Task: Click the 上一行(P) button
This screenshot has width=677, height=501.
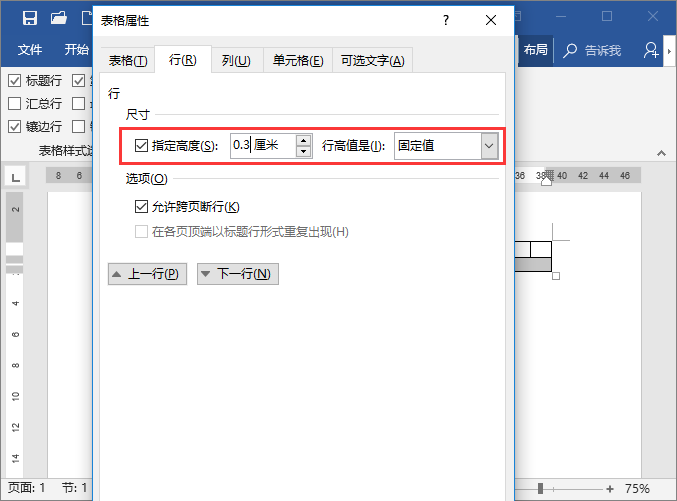Action: pyautogui.click(x=147, y=274)
